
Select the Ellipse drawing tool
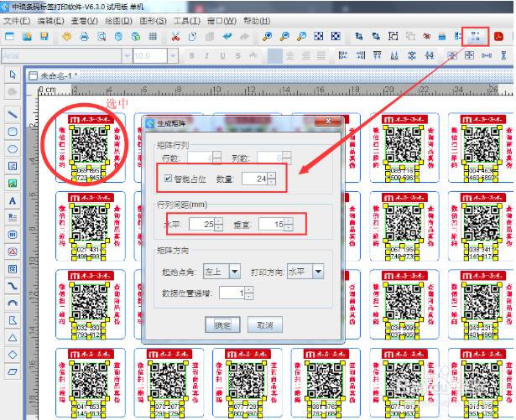(13, 149)
